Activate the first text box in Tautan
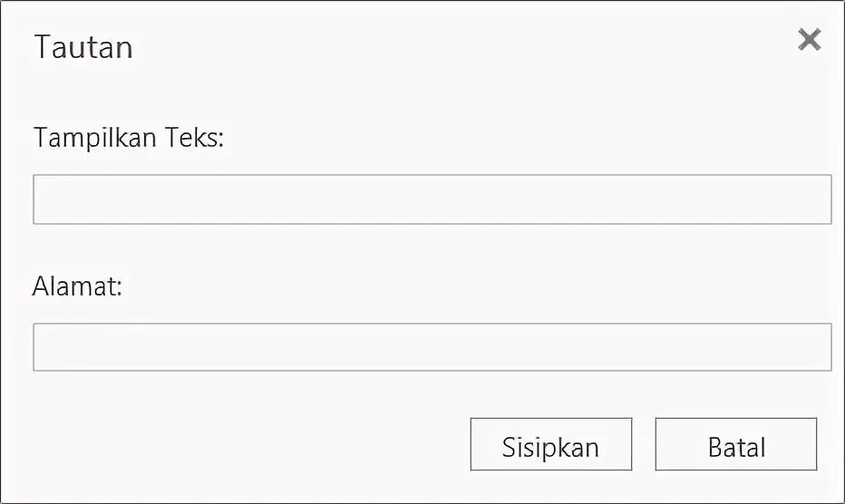 coord(432,199)
